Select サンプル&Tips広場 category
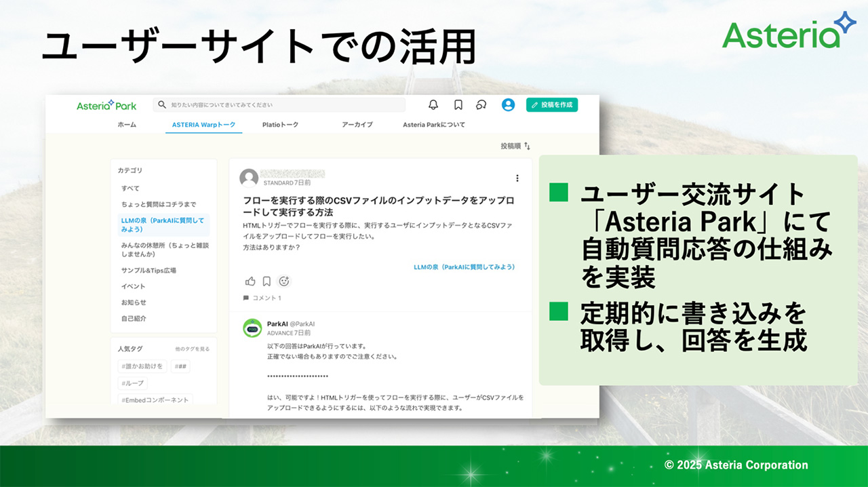Image resolution: width=868 pixels, height=487 pixels. pyautogui.click(x=149, y=270)
